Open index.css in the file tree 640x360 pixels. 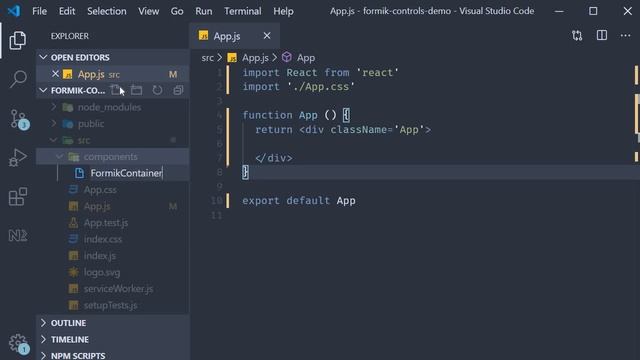(x=113, y=239)
